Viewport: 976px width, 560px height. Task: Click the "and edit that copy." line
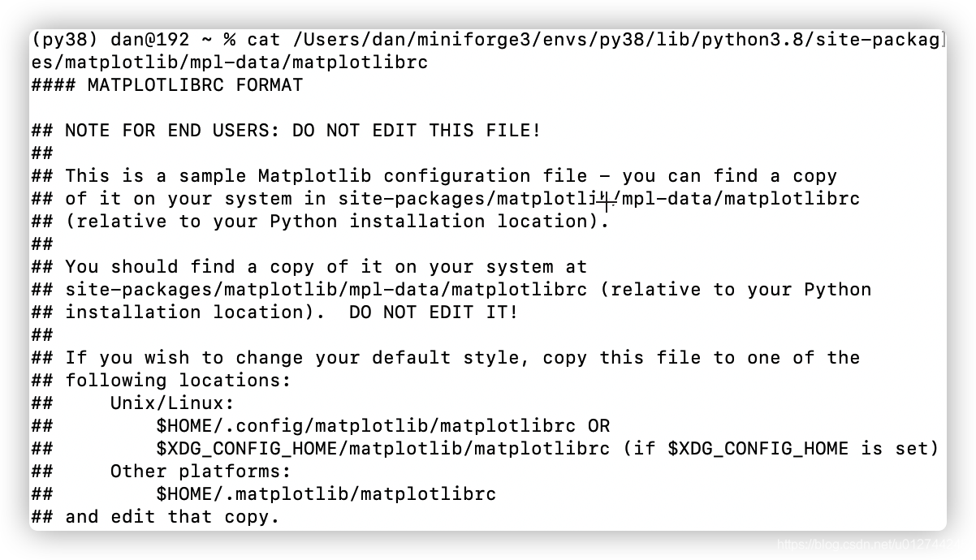click(x=172, y=516)
